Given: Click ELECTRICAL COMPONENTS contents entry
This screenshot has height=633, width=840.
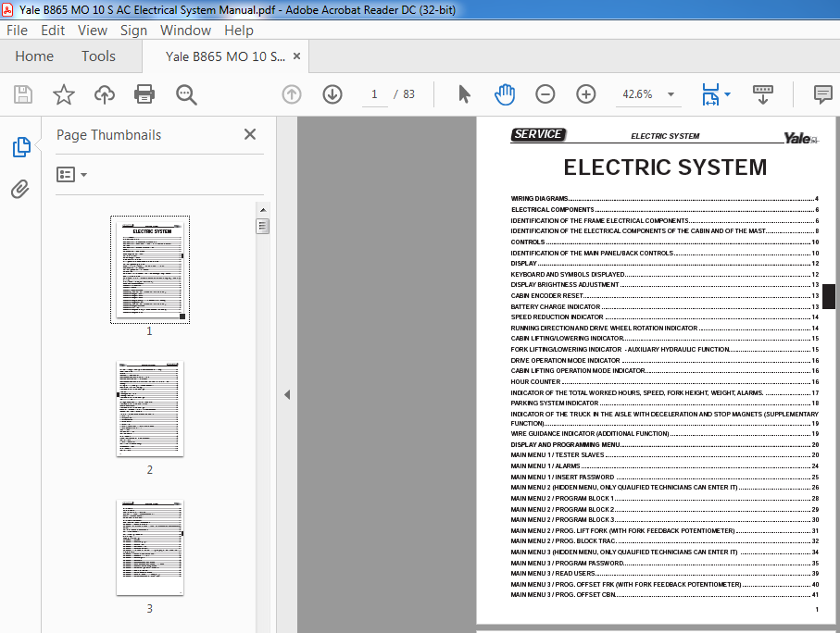Looking at the screenshot, I should (x=664, y=210).
